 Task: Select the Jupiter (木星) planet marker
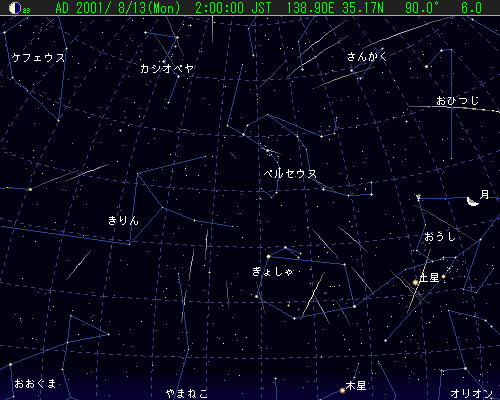[342, 390]
